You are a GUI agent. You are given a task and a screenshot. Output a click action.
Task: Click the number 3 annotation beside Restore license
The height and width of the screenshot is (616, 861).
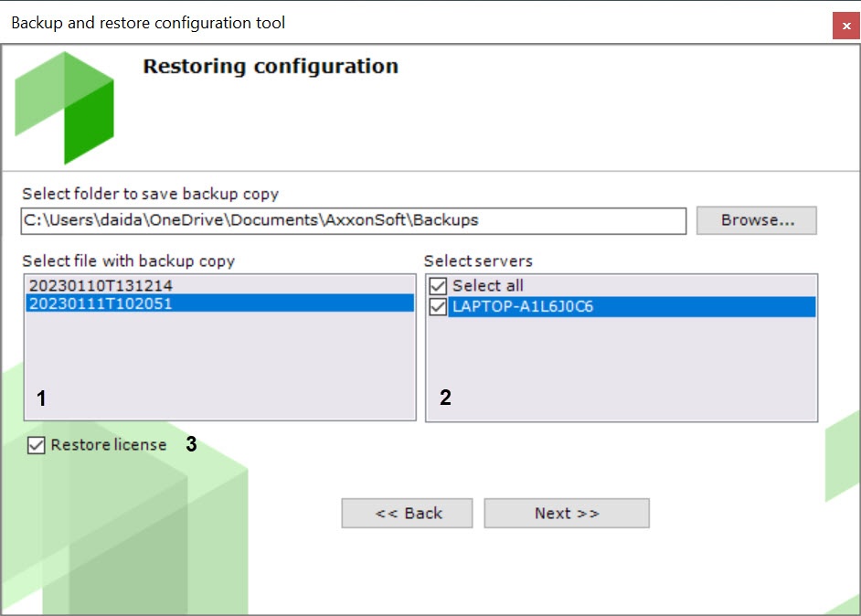pyautogui.click(x=191, y=445)
